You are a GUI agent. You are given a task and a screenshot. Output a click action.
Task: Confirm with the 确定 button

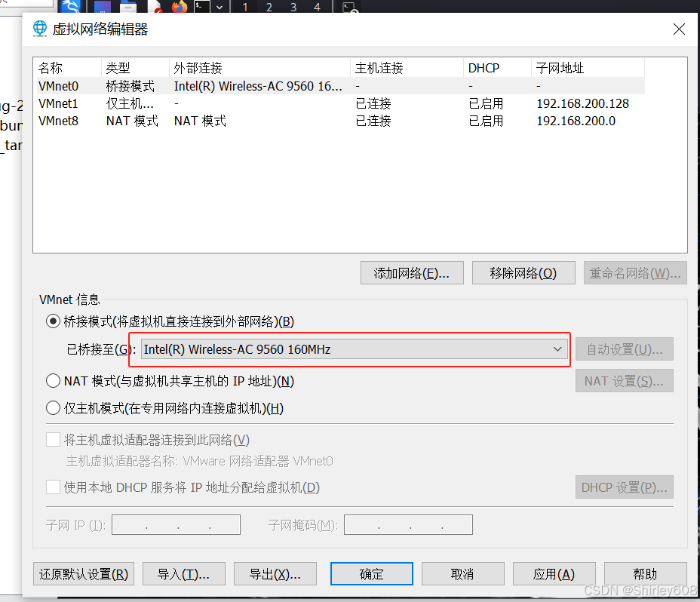(x=371, y=574)
